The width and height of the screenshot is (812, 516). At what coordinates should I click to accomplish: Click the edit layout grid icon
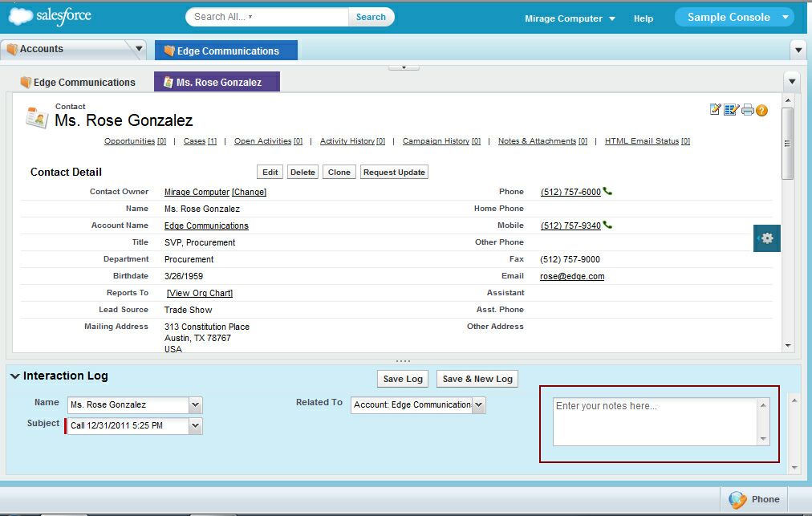click(731, 110)
